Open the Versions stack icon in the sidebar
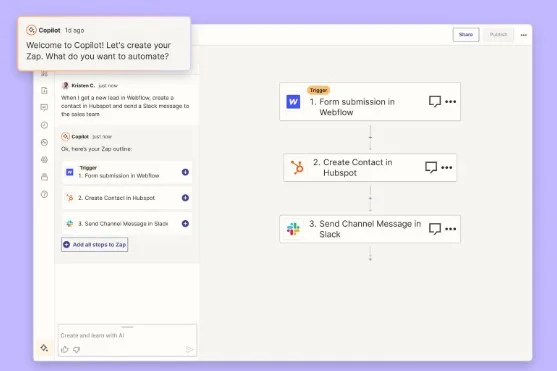Image resolution: width=557 pixels, height=371 pixels. click(x=44, y=177)
